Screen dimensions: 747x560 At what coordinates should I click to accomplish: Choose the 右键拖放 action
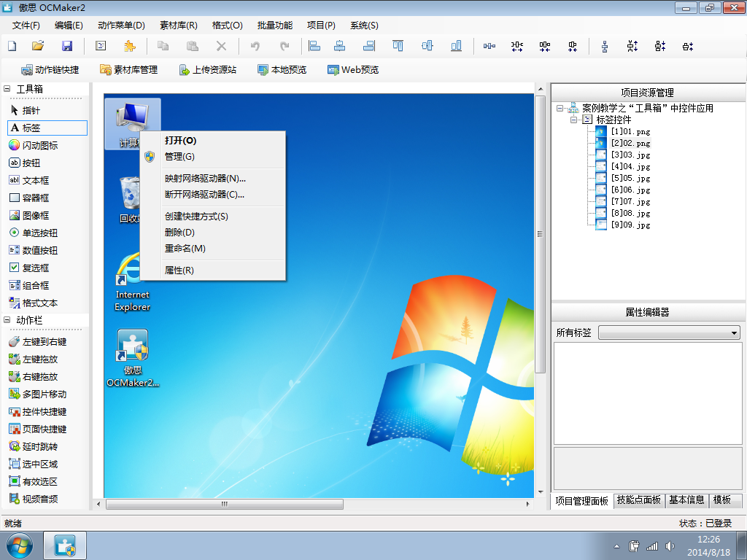click(x=34, y=377)
